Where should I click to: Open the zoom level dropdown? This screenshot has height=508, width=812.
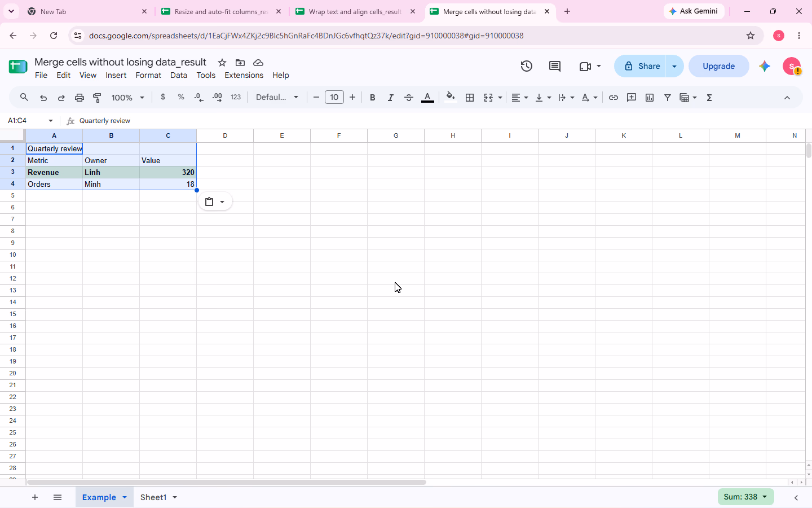(x=128, y=98)
